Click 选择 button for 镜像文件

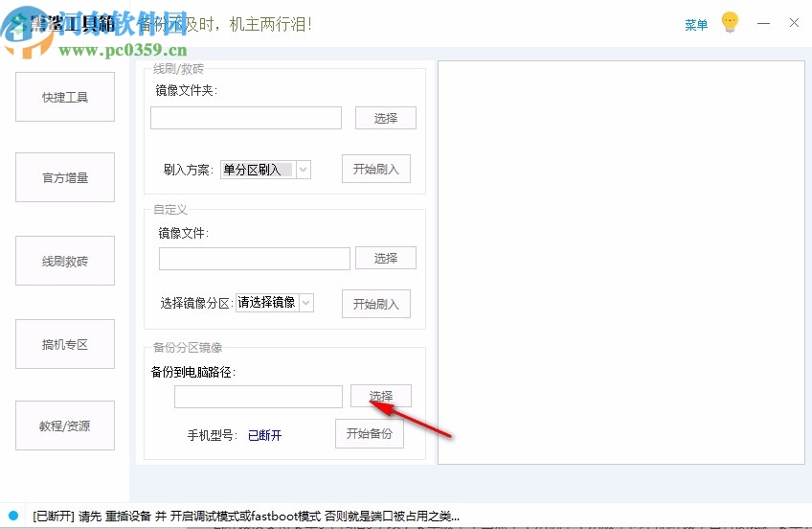[385, 258]
